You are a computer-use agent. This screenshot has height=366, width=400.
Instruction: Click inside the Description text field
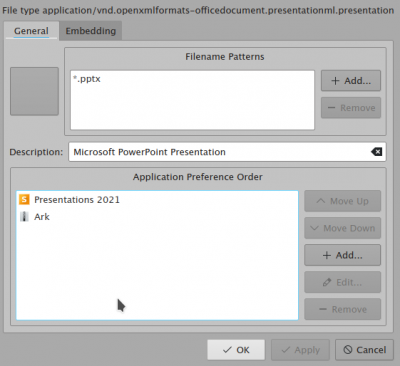[x=220, y=152]
